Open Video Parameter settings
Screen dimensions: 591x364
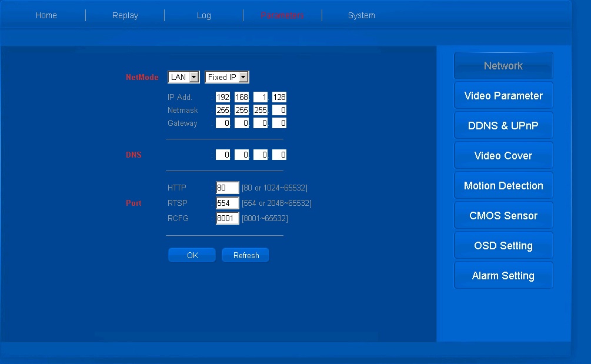[x=503, y=96]
